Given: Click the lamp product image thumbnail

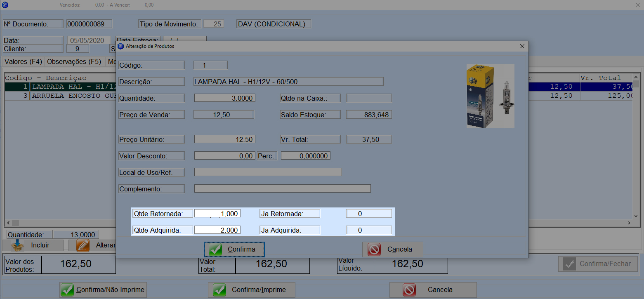Looking at the screenshot, I should click(x=490, y=96).
